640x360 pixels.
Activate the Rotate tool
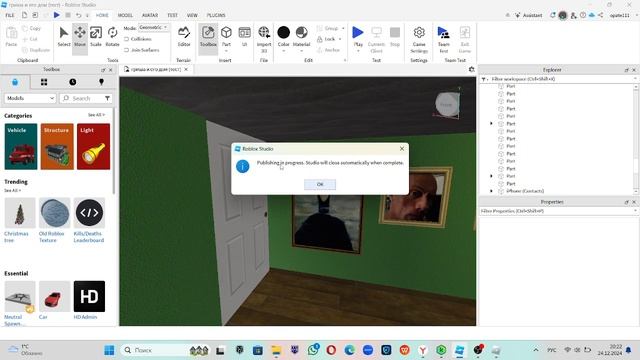point(112,36)
